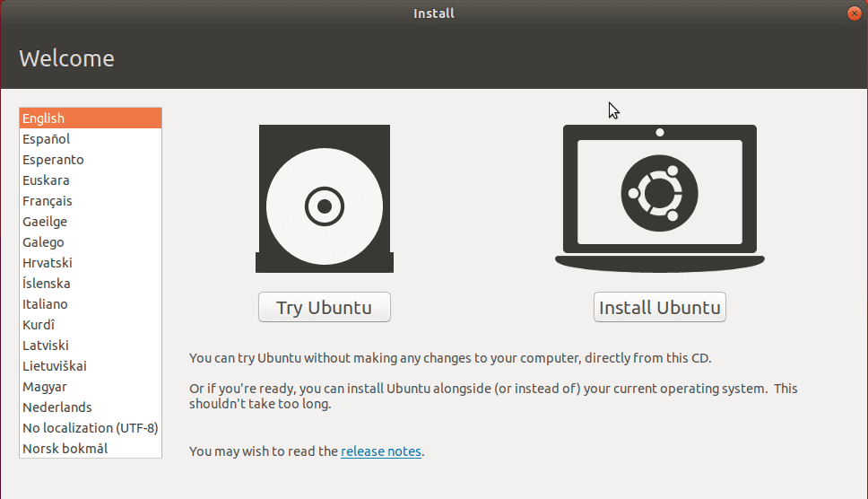Select Español in the language list
The image size is (868, 499).
pos(91,139)
